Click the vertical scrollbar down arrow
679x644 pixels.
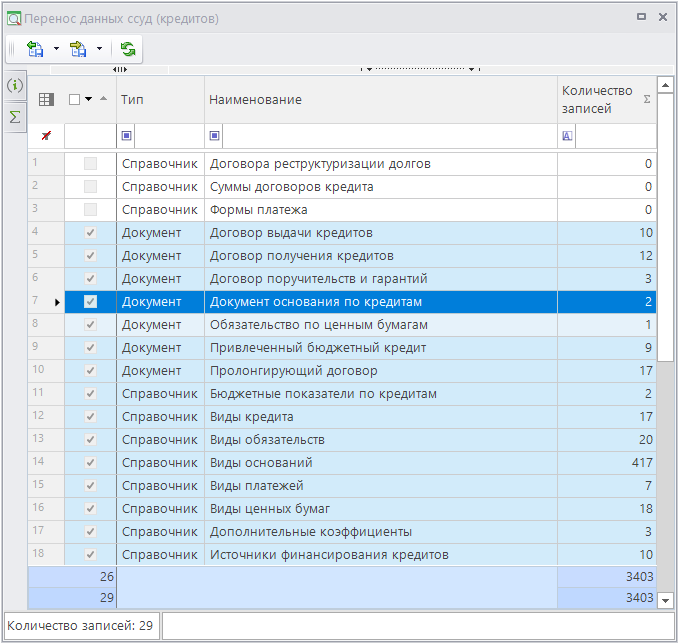[x=666, y=599]
